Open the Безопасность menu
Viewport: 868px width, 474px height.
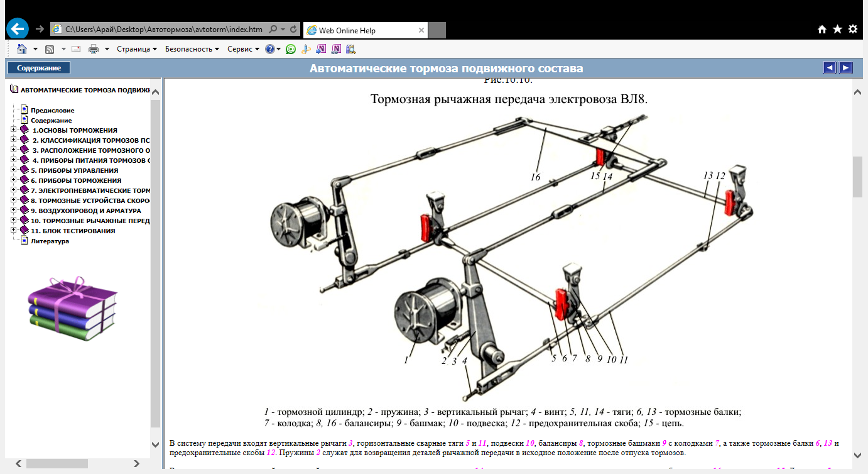(x=192, y=48)
